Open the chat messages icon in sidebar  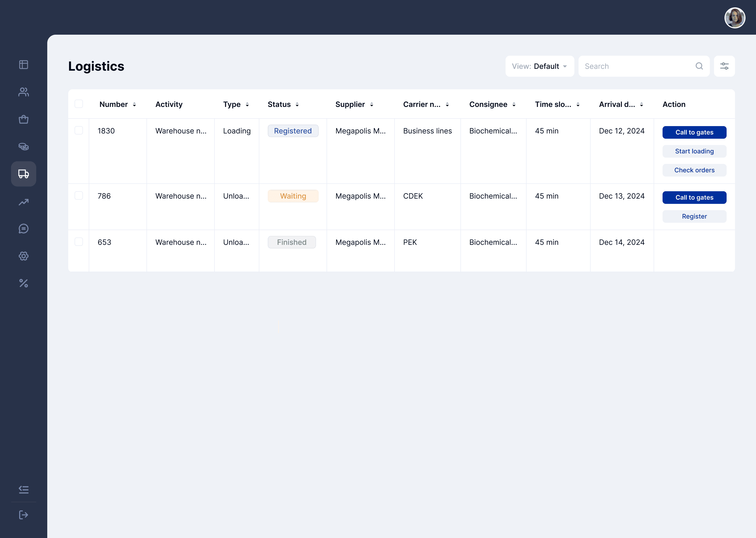click(x=24, y=229)
